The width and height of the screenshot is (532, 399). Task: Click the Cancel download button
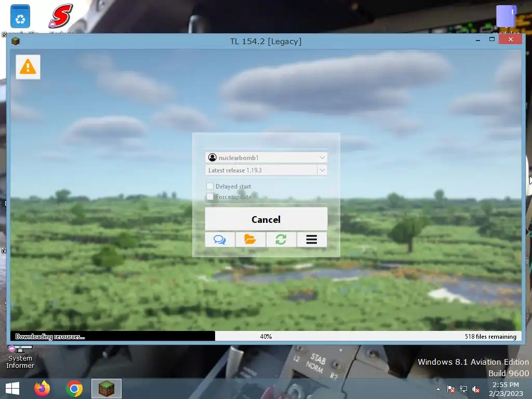[266, 219]
